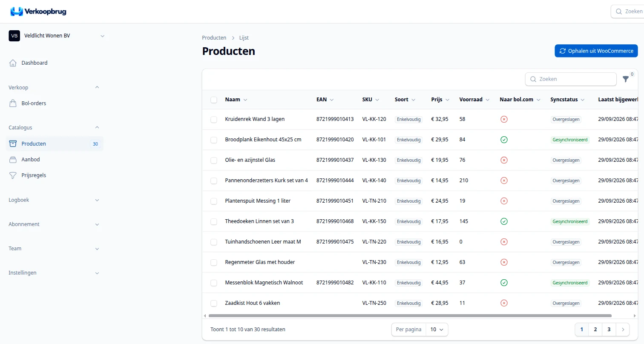This screenshot has height=344, width=644.
Task: Click the green bol.com check icon for Broodplank
Action: (504, 140)
